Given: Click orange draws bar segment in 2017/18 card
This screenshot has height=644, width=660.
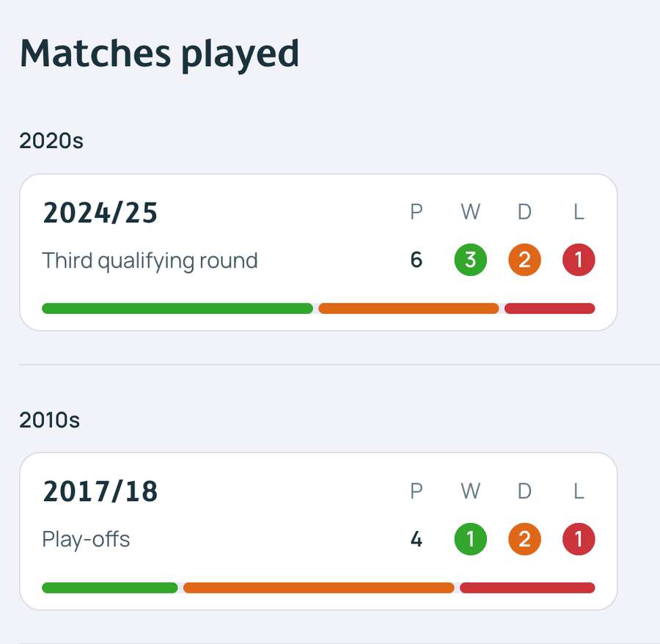Looking at the screenshot, I should coord(318,588).
